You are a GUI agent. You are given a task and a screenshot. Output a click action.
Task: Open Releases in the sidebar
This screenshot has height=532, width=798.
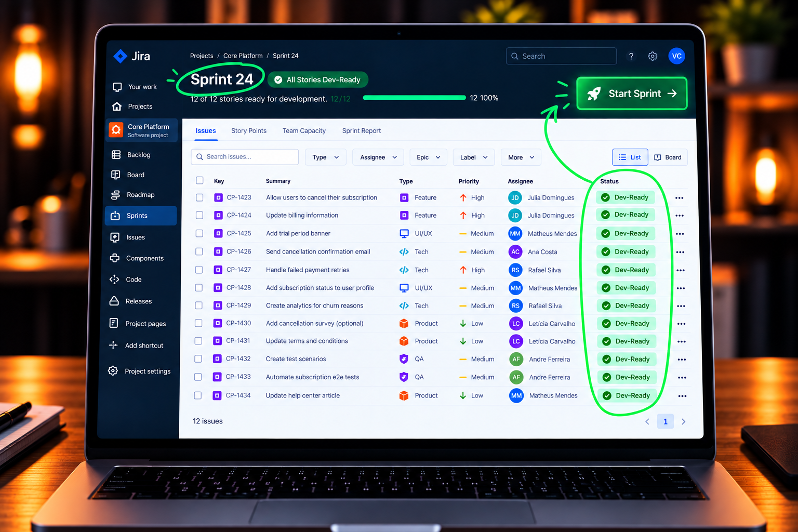coord(130,301)
